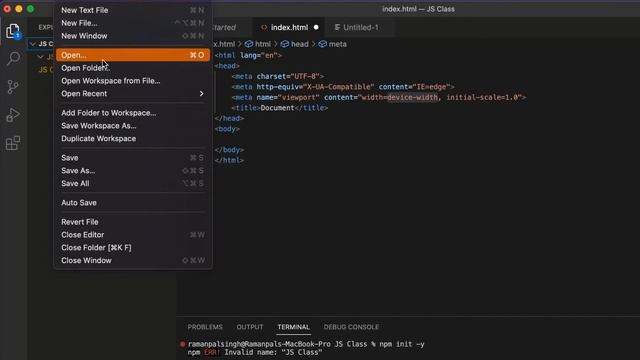Collapse the JS C... root folder chevron

(33, 44)
